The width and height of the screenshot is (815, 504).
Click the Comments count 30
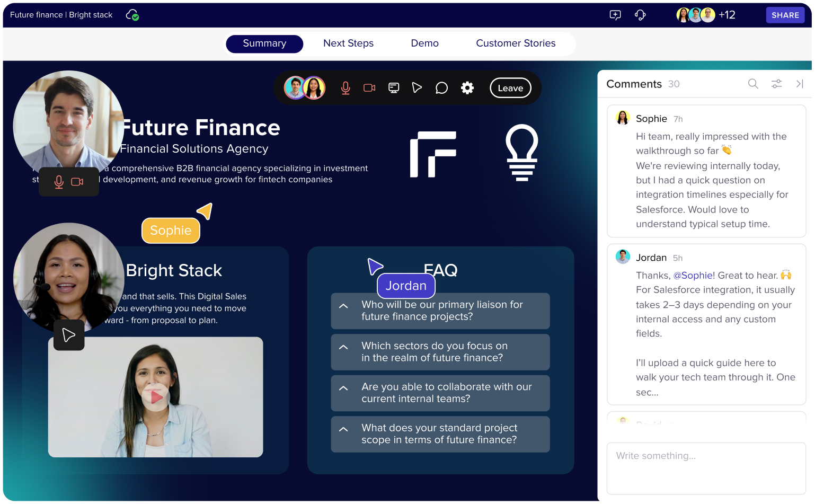(x=674, y=84)
